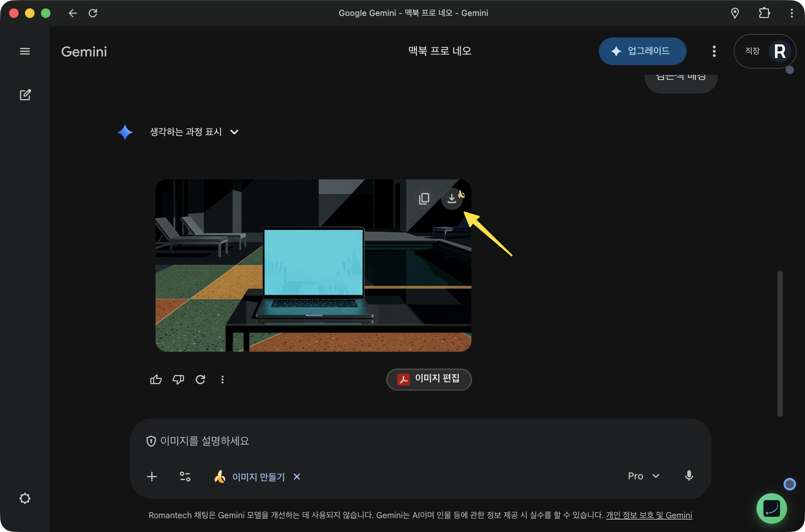This screenshot has width=805, height=532.
Task: Open Gemini settings with the gear icon
Action: pyautogui.click(x=25, y=498)
